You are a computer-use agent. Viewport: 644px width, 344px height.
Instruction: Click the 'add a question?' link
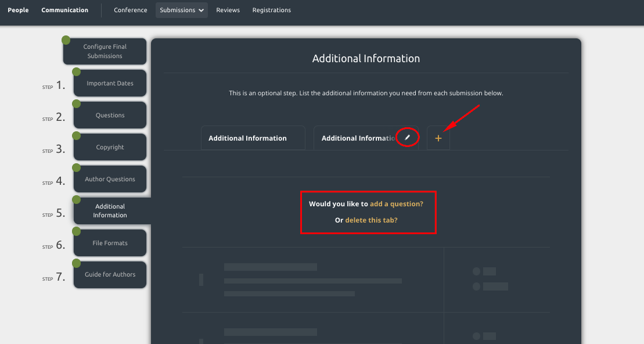[x=397, y=204]
